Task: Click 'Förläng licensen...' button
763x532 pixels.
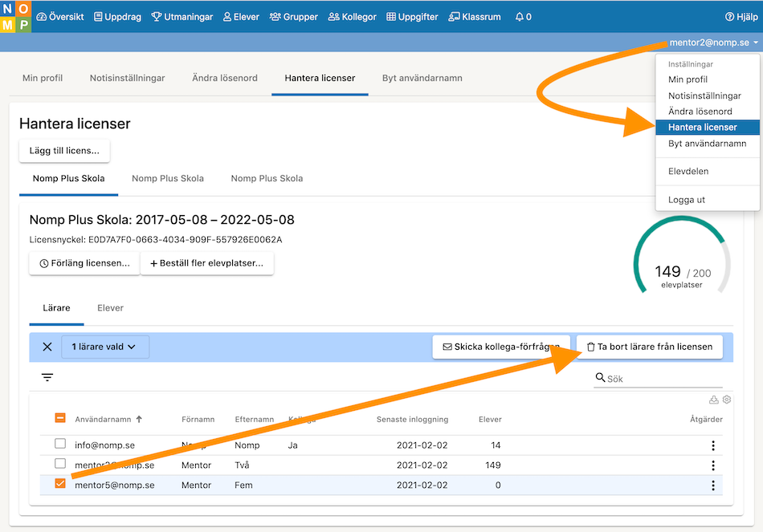Action: point(84,263)
